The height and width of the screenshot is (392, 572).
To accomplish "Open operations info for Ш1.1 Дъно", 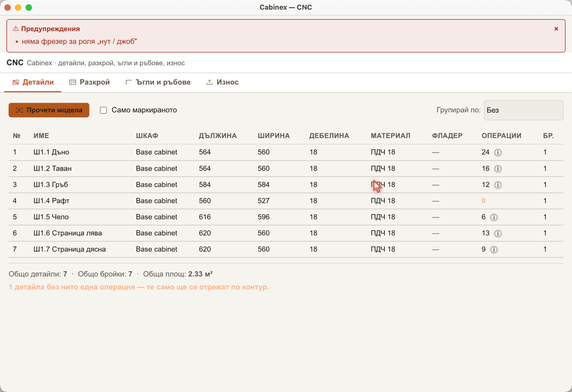I will 497,153.
